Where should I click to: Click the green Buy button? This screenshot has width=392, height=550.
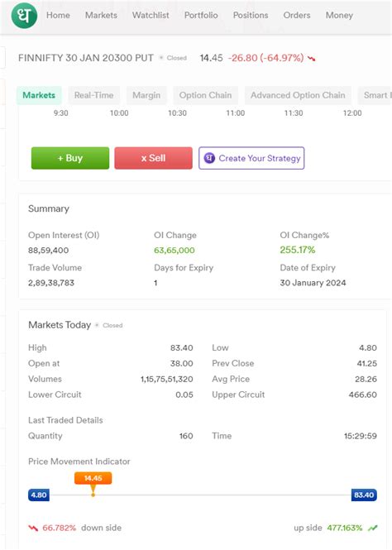(x=70, y=158)
